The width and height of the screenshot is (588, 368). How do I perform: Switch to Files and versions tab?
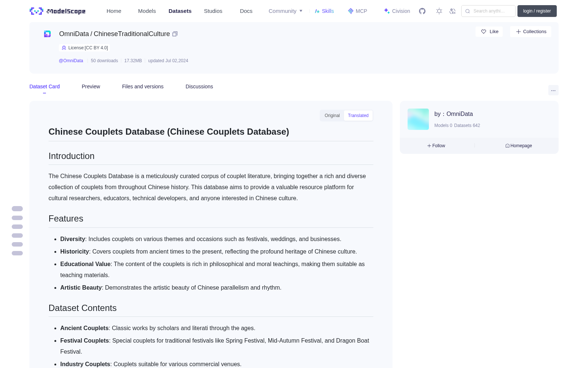click(143, 86)
